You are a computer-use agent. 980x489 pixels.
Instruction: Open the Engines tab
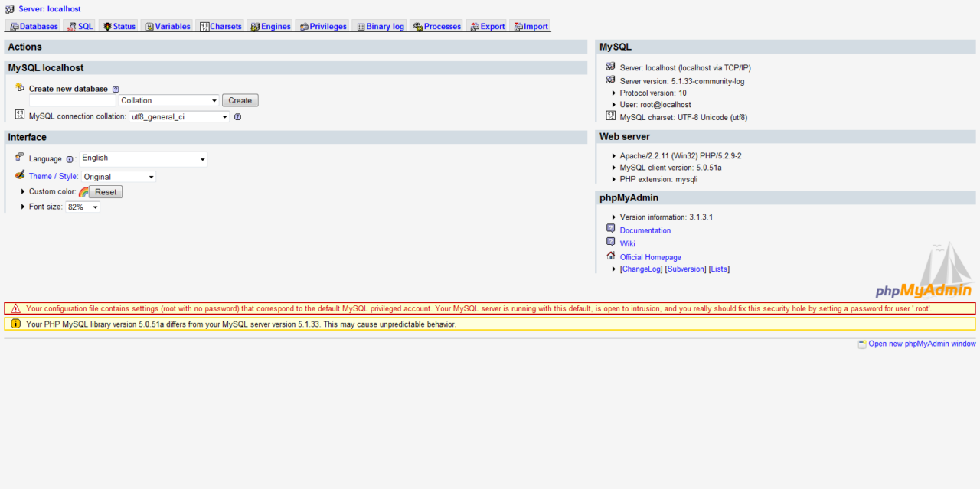[x=270, y=26]
